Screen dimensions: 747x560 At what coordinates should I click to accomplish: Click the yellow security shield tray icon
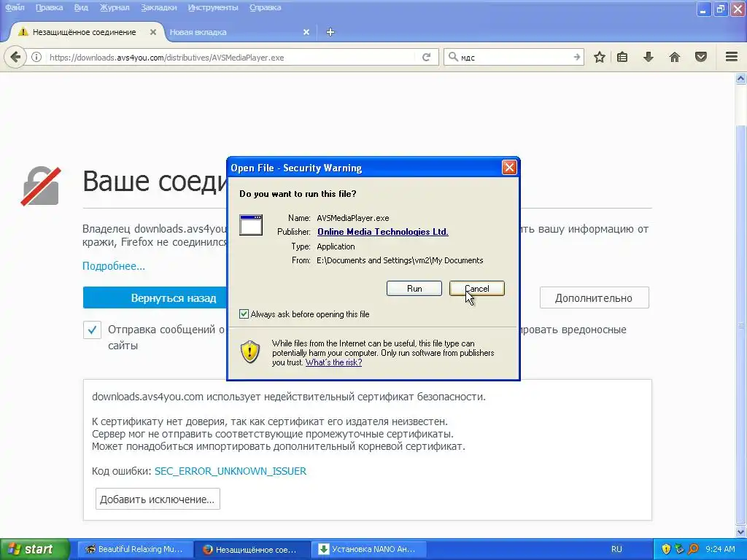[666, 549]
